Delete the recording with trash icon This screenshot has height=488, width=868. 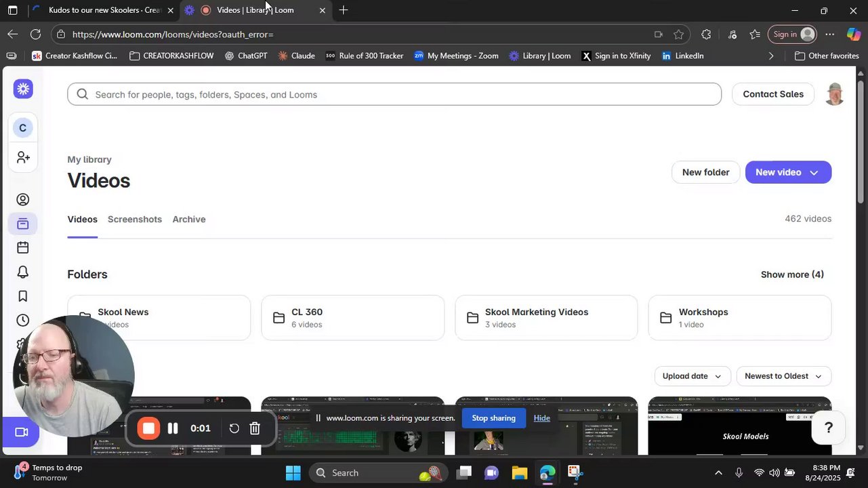point(255,428)
